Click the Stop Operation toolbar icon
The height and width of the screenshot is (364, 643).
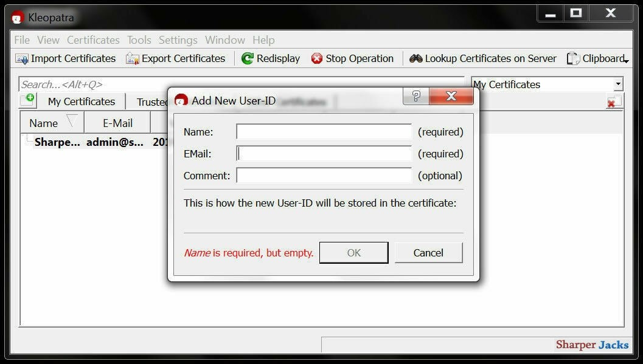pos(317,58)
